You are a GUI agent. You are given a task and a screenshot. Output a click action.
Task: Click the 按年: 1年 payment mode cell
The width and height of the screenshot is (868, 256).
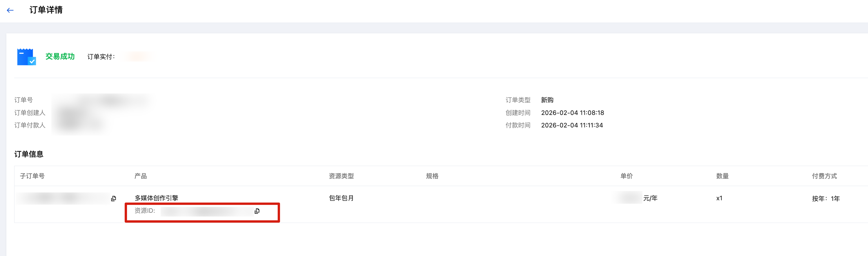click(x=826, y=199)
